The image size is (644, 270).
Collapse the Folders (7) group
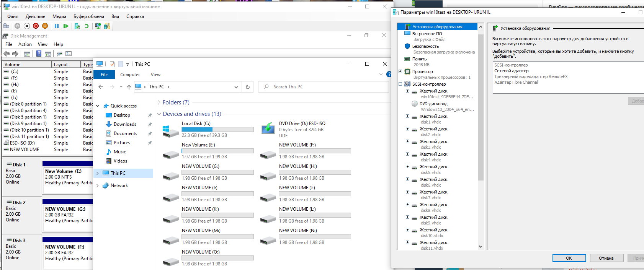pos(159,102)
